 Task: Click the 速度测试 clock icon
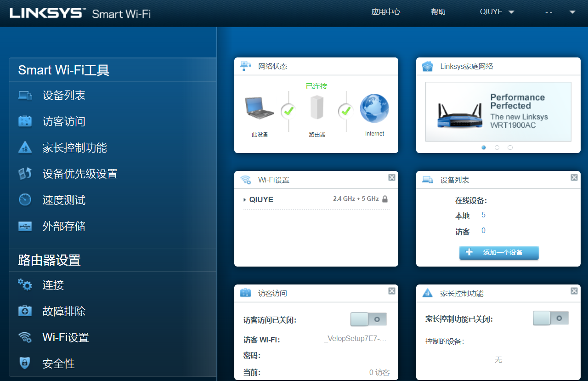pos(25,200)
